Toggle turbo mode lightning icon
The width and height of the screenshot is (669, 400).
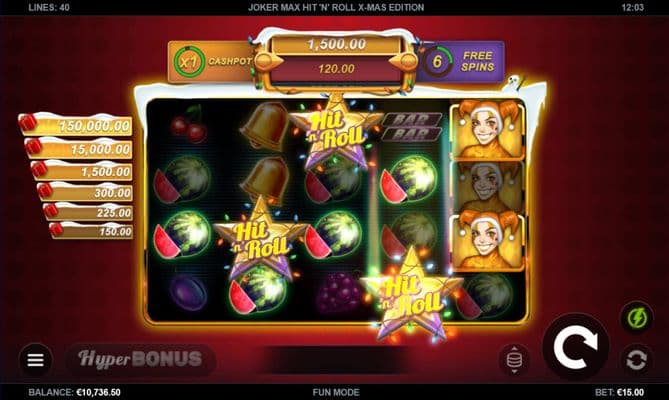click(x=637, y=318)
